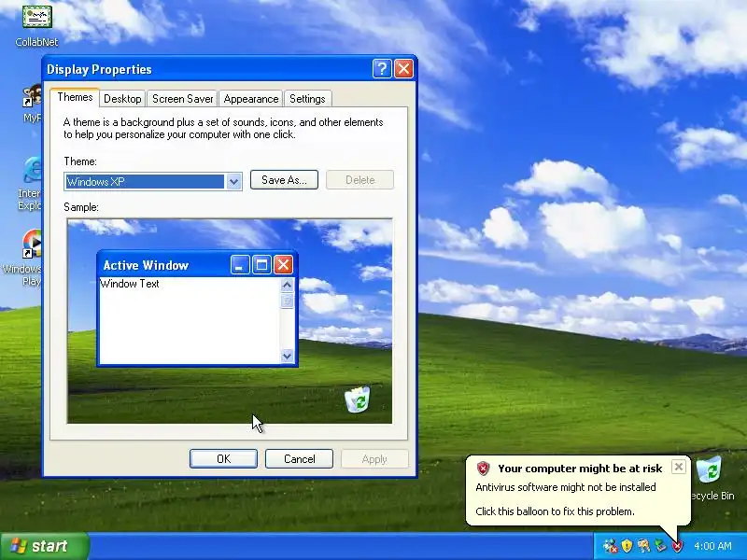Open the Theme dropdown list
747x560 pixels.
233,181
